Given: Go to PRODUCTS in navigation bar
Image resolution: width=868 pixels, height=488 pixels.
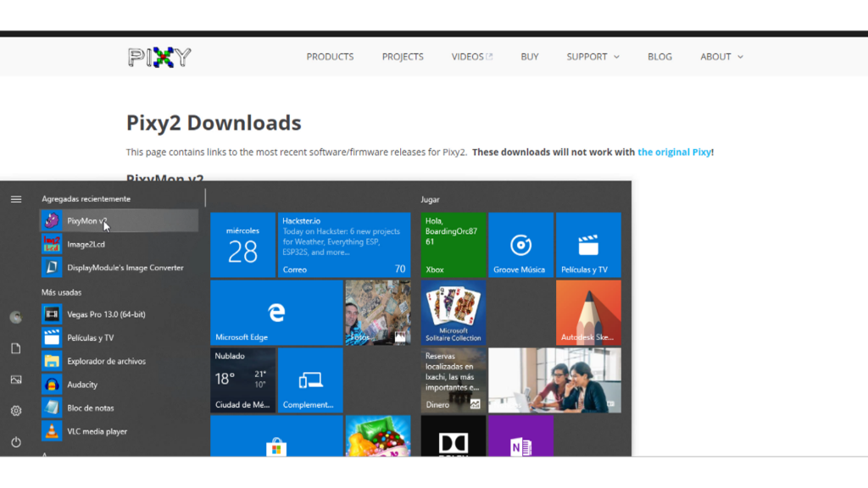Looking at the screenshot, I should coord(330,57).
